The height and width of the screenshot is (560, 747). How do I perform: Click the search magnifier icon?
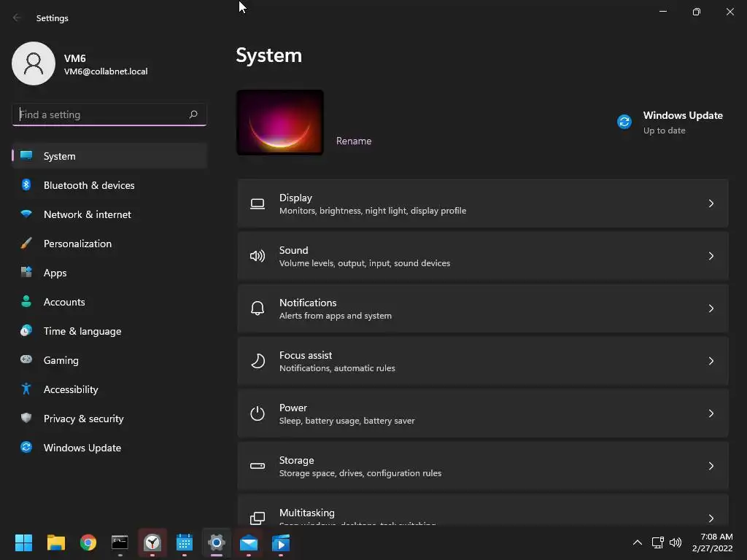pyautogui.click(x=193, y=114)
